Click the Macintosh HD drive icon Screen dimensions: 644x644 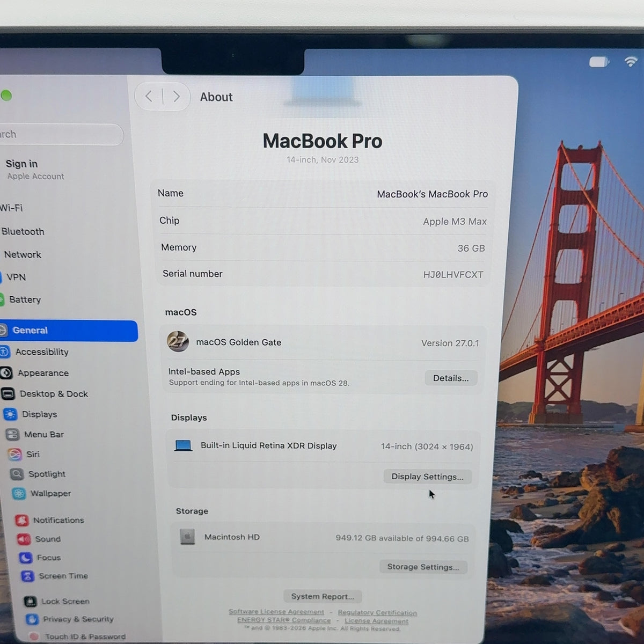coord(187,537)
